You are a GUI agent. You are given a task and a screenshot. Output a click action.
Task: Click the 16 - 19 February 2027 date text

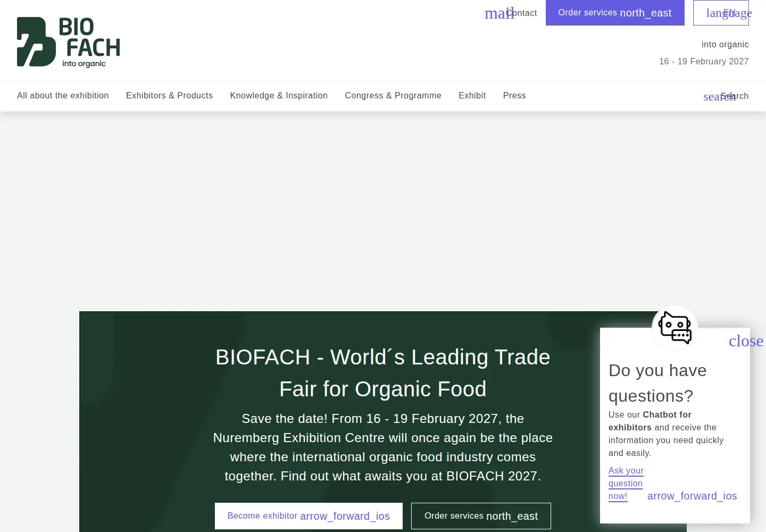click(x=704, y=62)
